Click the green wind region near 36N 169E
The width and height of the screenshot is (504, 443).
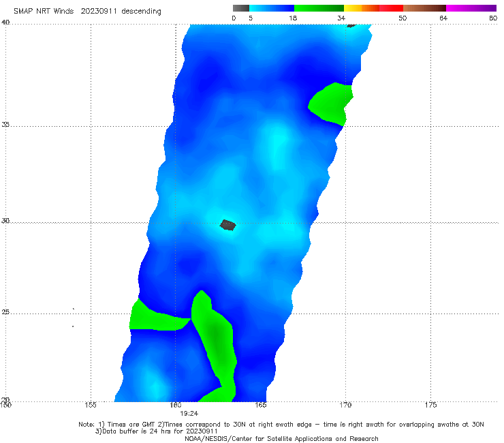point(330,104)
